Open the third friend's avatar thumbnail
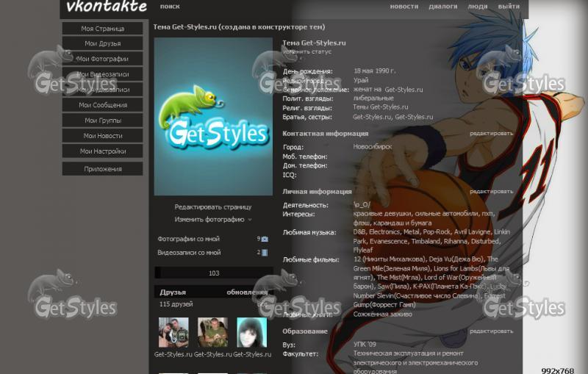588x374 pixels. (x=252, y=332)
